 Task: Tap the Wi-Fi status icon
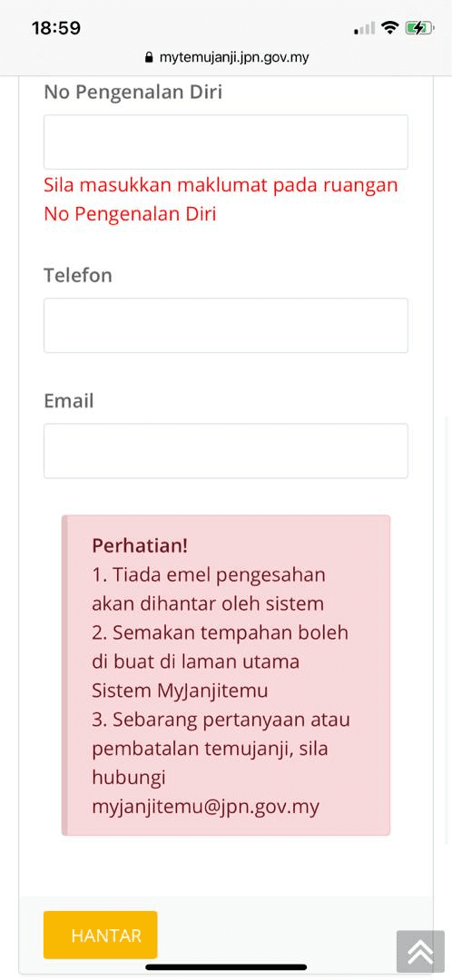(390, 27)
